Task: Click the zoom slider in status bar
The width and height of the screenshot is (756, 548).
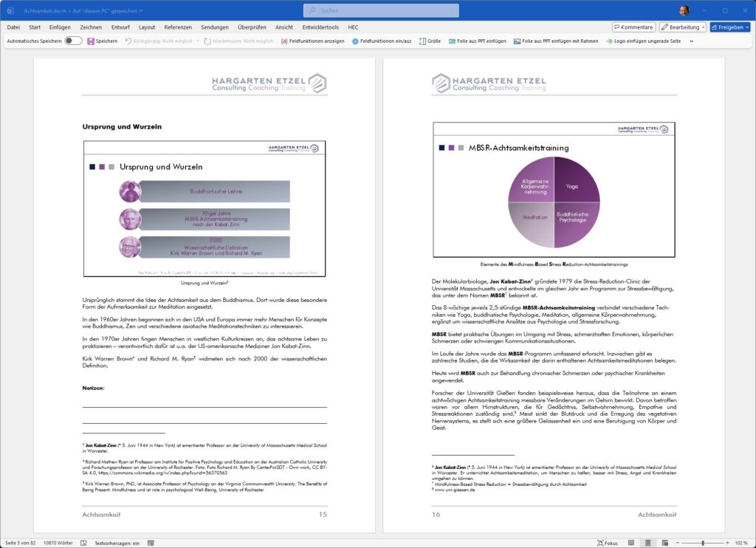Action: pos(704,542)
